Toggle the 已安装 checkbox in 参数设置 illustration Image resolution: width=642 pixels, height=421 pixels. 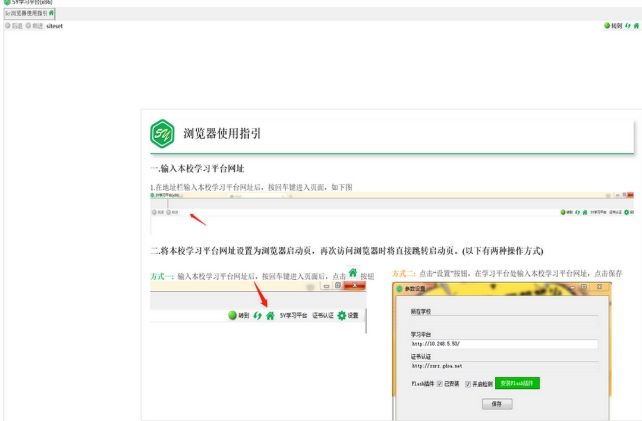[440, 384]
